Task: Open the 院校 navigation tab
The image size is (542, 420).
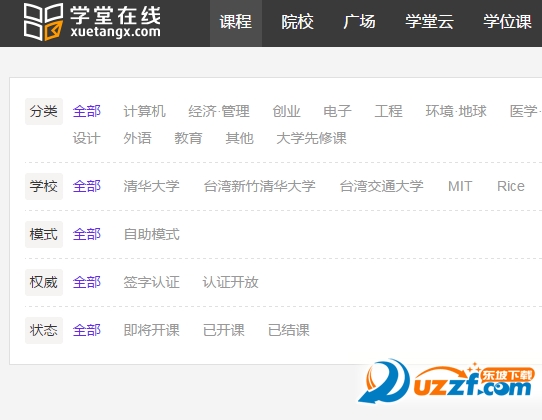Action: pyautogui.click(x=297, y=22)
